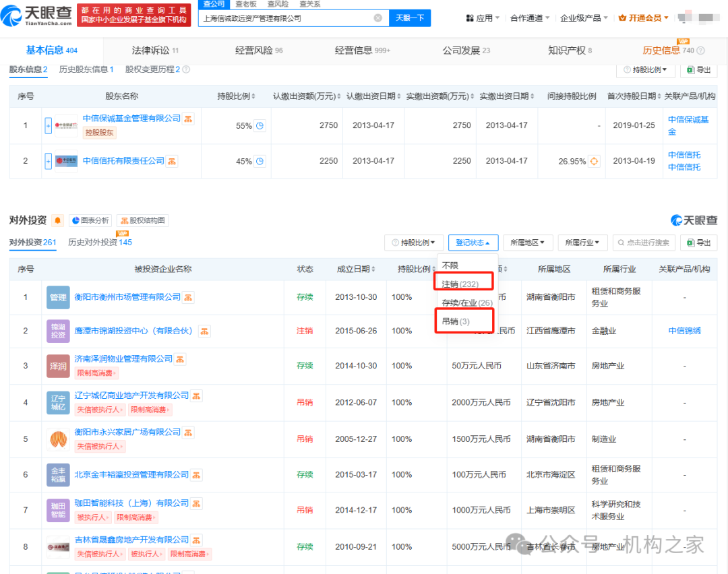Open equity structure icon for 中信信托有限责任公司
728x574 pixels.
[x=172, y=161]
